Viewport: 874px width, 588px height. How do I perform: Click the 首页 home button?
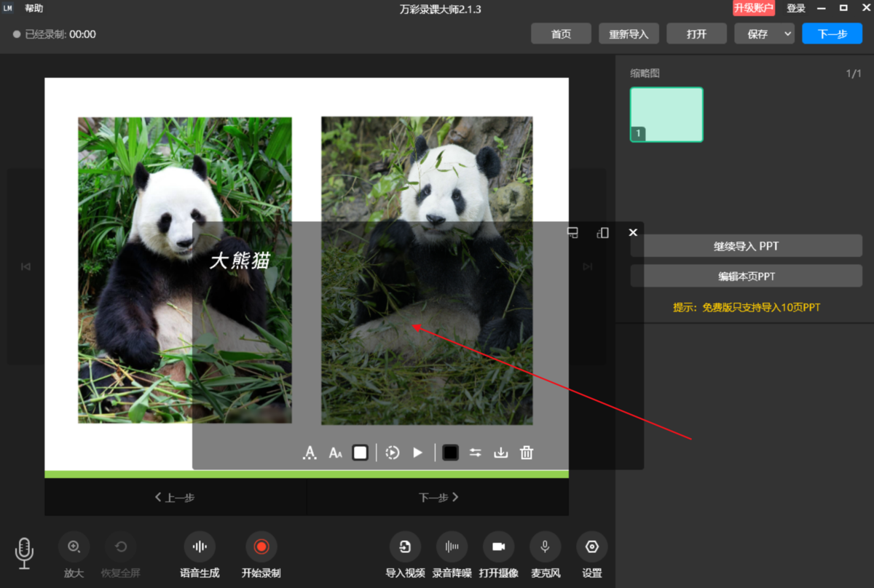click(561, 33)
